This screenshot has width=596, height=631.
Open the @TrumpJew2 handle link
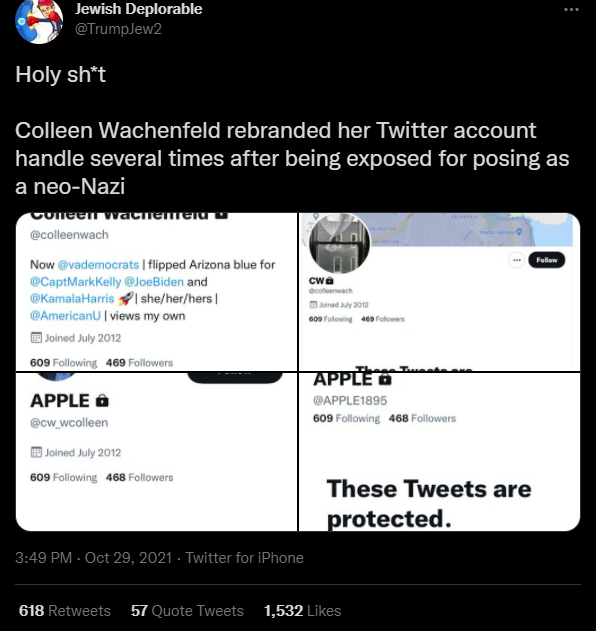118,29
